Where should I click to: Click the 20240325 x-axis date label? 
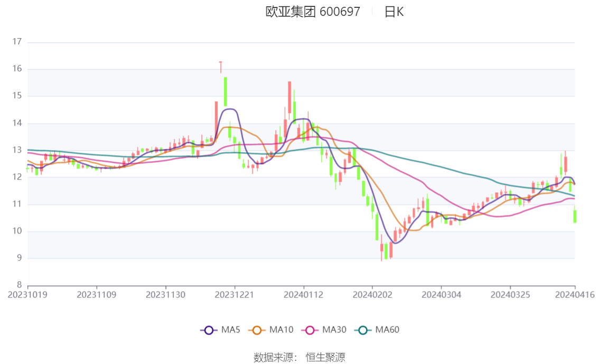click(510, 295)
